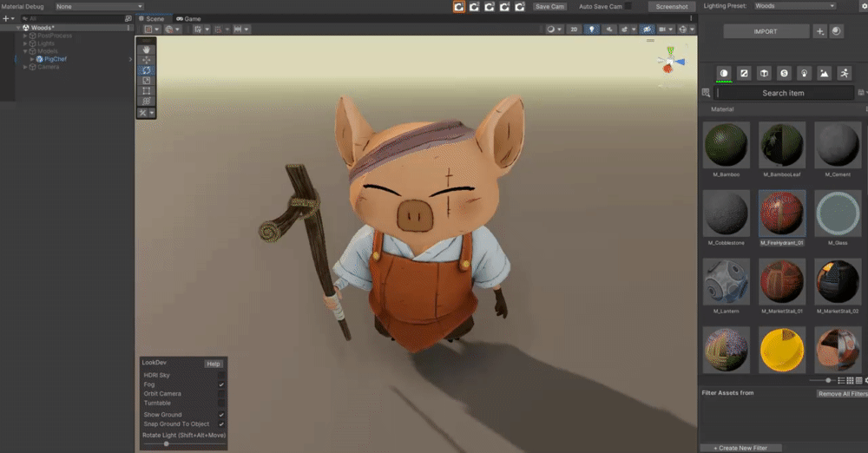Select the Move tool
Viewport: 868px width, 453px height.
[146, 60]
